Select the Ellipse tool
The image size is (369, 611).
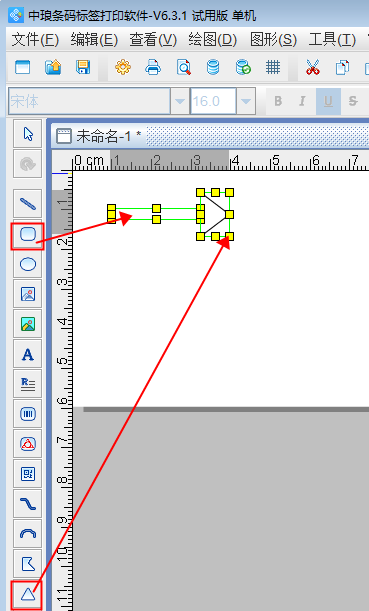click(28, 264)
